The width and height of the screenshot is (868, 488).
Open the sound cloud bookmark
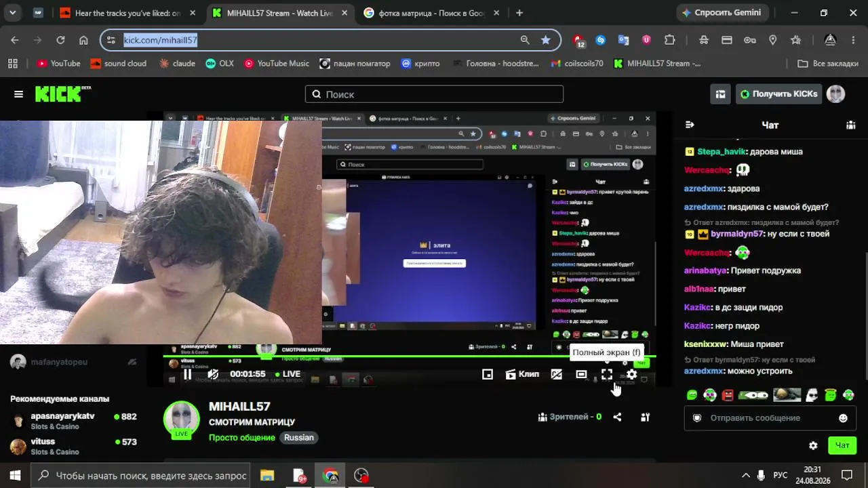pyautogui.click(x=119, y=64)
